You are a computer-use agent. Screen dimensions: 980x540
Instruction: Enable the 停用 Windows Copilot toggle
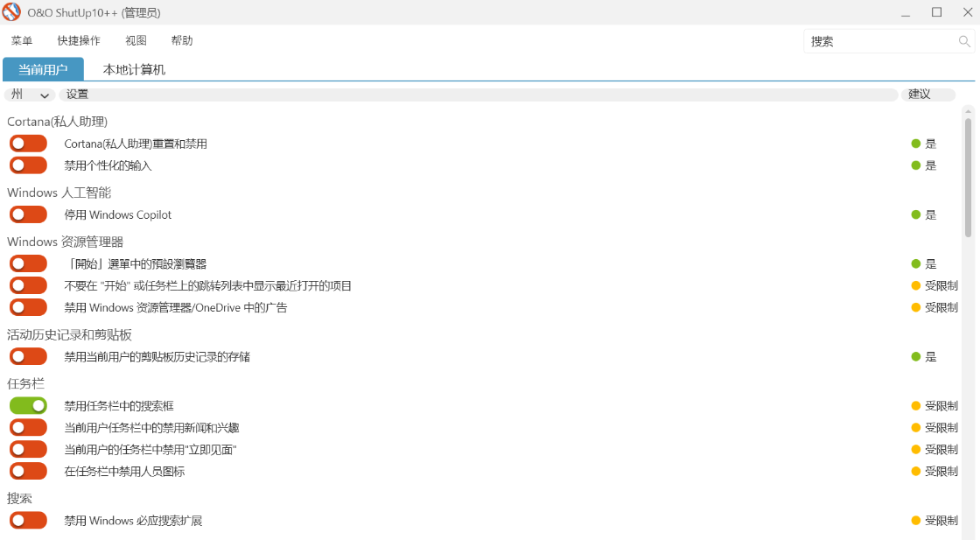pyautogui.click(x=28, y=214)
